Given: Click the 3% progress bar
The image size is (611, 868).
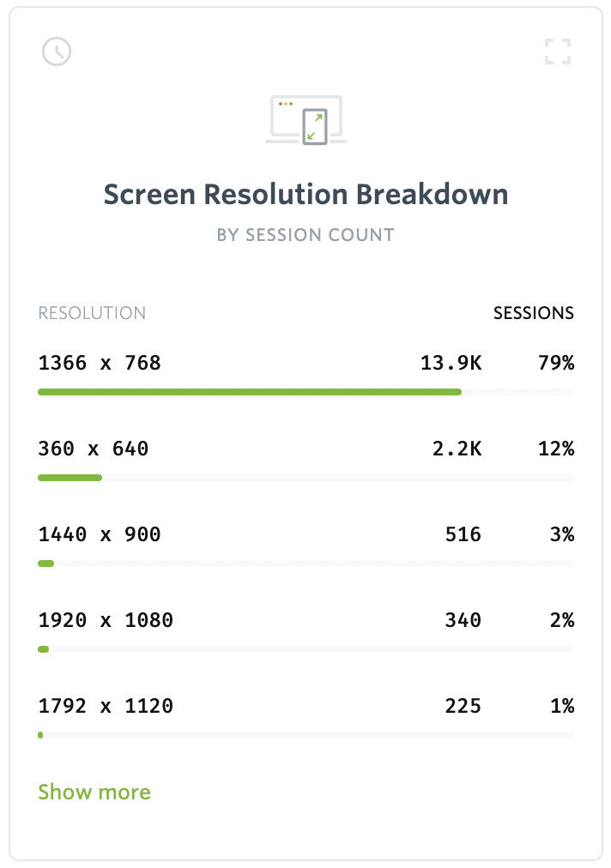Looking at the screenshot, I should coord(46,564).
